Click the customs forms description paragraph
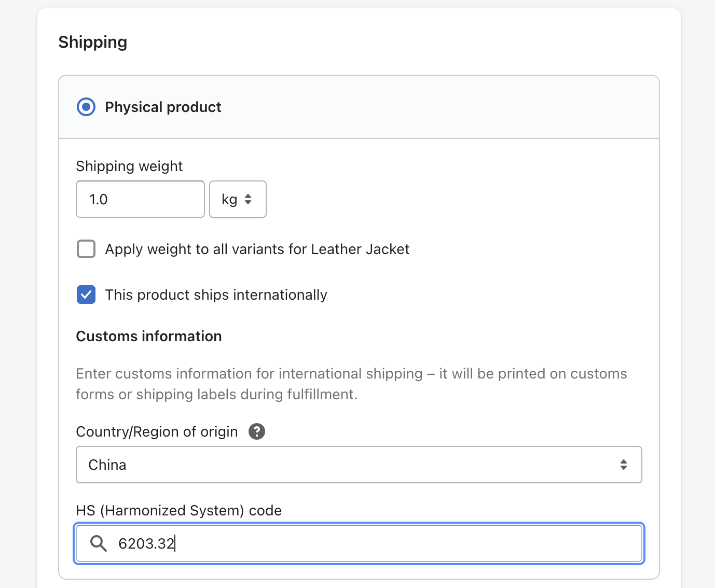 [x=351, y=384]
